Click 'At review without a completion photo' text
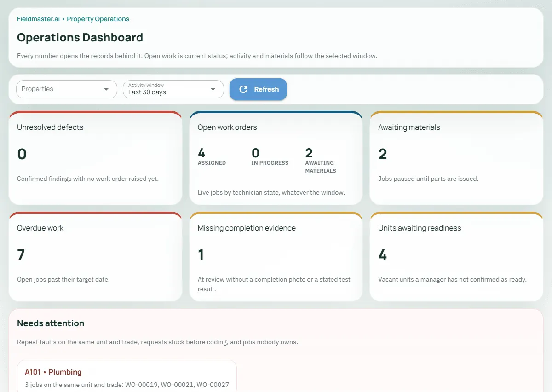The image size is (552, 392). point(274,284)
